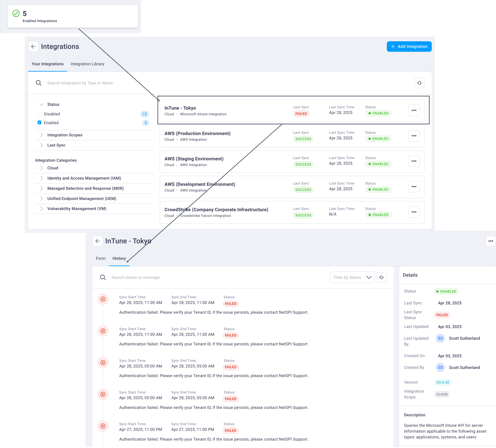Viewport: 496px width, 448px height.
Task: Expand the Last Sync filter
Action: pyautogui.click(x=42, y=145)
